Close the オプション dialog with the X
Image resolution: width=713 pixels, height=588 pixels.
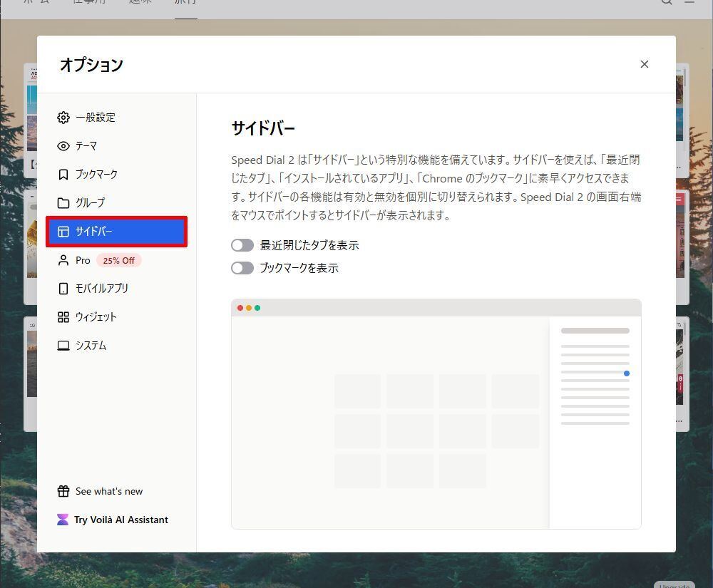coord(645,64)
